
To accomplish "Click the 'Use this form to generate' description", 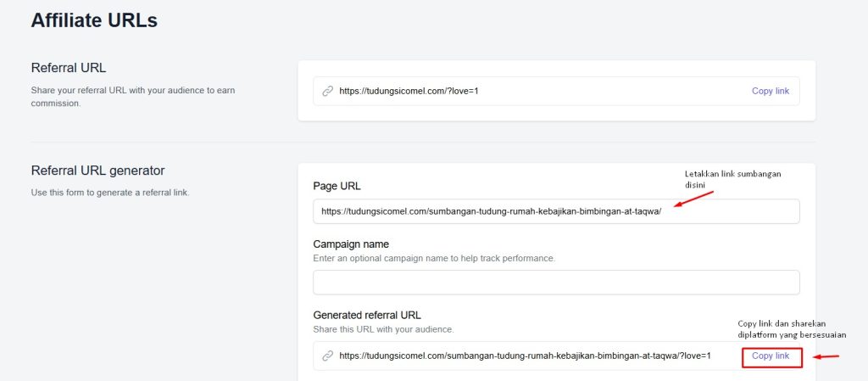I will coord(110,193).
